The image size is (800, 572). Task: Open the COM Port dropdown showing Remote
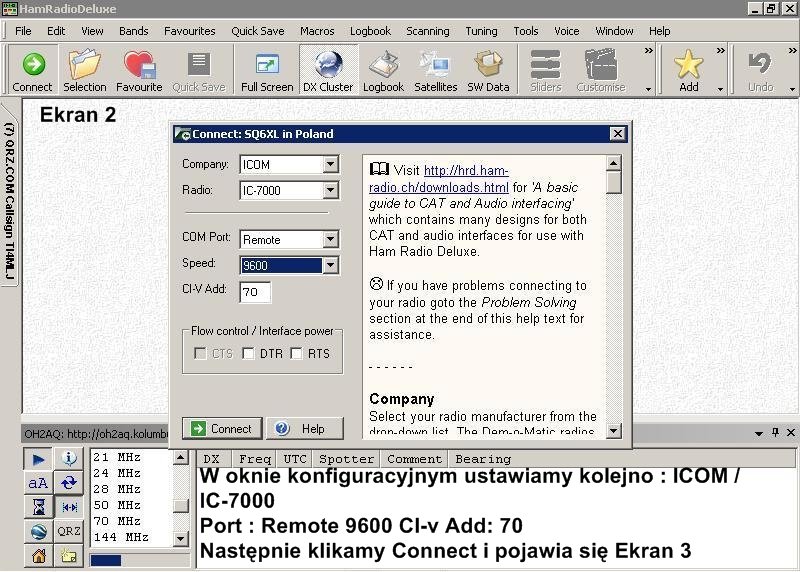pos(331,239)
